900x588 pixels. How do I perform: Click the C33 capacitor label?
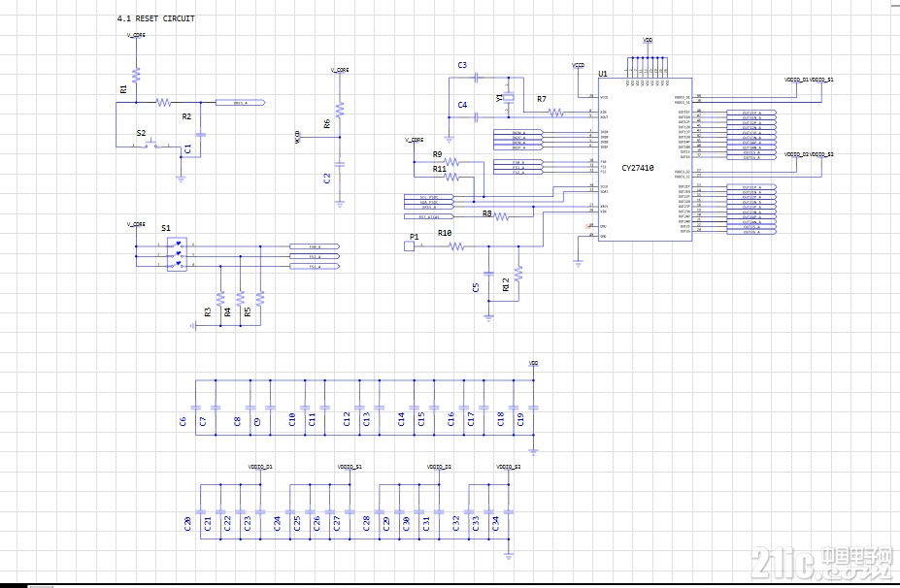point(476,523)
